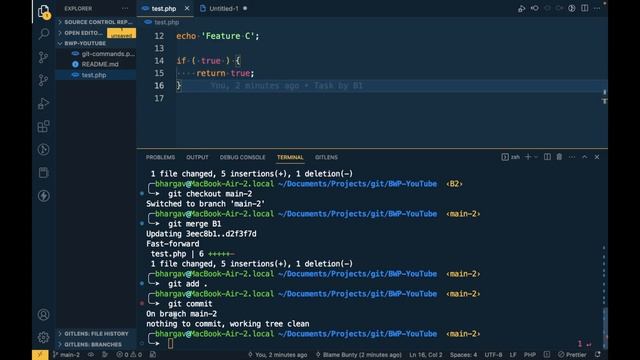
Task: Open the Debug Console panel tab
Action: pyautogui.click(x=242, y=157)
